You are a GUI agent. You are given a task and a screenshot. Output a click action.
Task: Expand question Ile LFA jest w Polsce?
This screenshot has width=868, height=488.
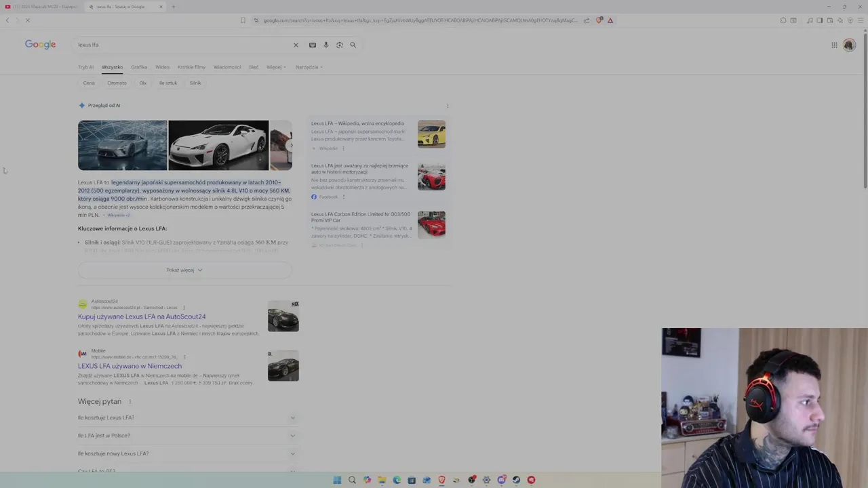tap(186, 436)
